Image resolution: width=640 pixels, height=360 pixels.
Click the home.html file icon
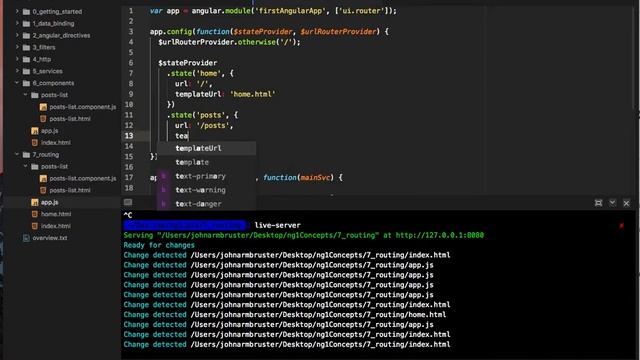point(35,214)
